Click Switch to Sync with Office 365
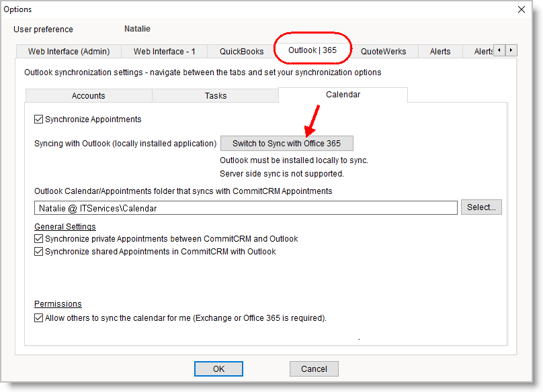 [286, 144]
